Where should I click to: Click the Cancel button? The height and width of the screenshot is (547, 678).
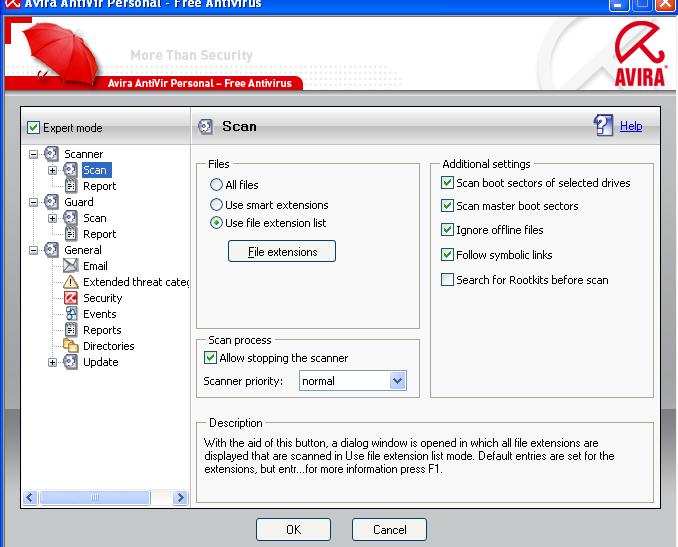pyautogui.click(x=389, y=529)
